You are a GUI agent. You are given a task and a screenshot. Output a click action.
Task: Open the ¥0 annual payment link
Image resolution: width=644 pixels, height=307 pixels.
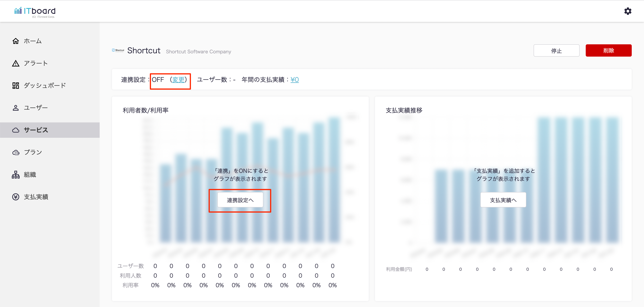point(295,80)
